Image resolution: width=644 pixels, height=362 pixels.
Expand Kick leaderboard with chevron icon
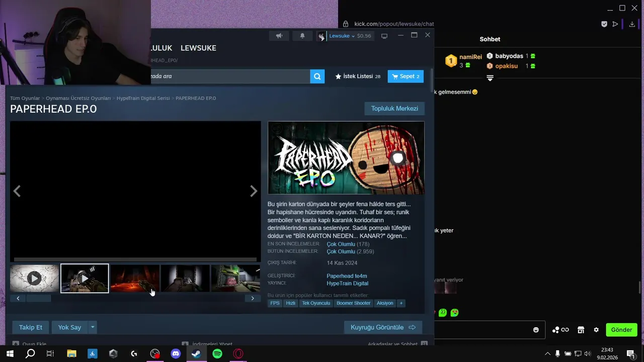[490, 78]
